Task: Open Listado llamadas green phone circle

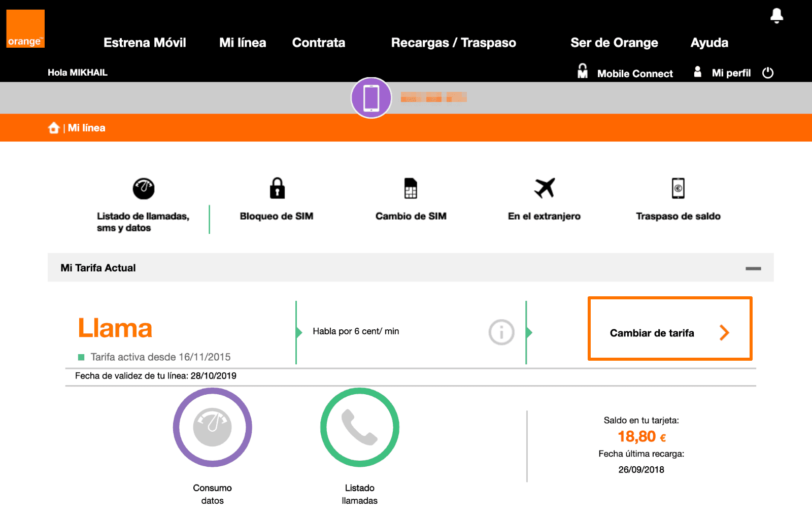Action: pyautogui.click(x=360, y=427)
